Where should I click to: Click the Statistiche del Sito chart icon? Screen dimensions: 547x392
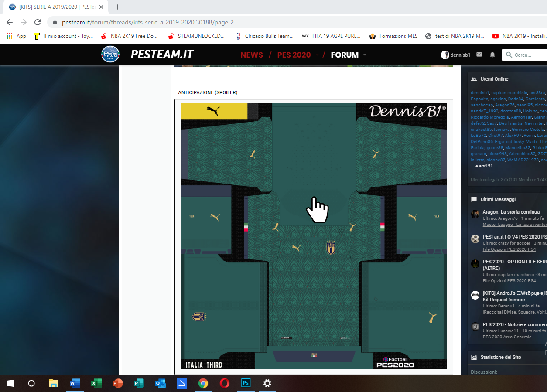(x=474, y=357)
